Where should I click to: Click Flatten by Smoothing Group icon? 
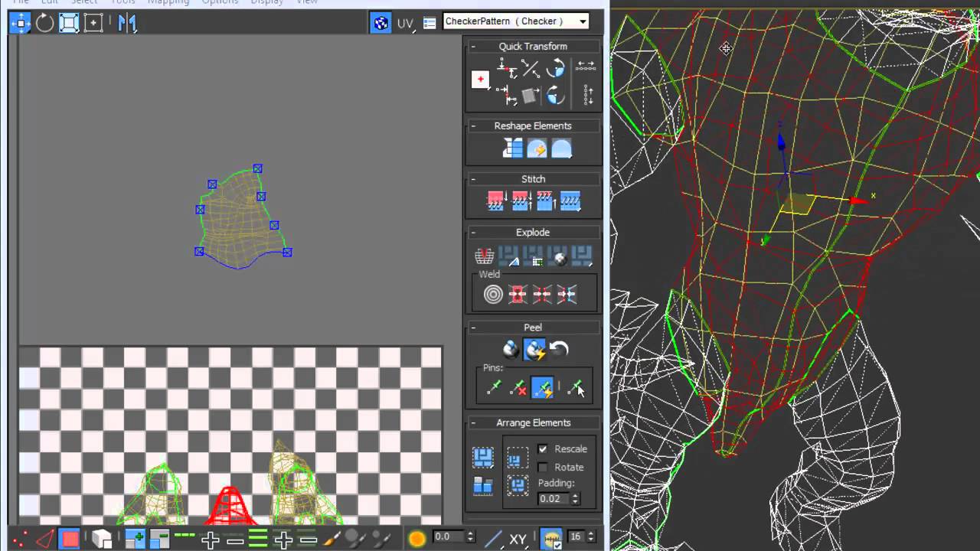click(534, 256)
